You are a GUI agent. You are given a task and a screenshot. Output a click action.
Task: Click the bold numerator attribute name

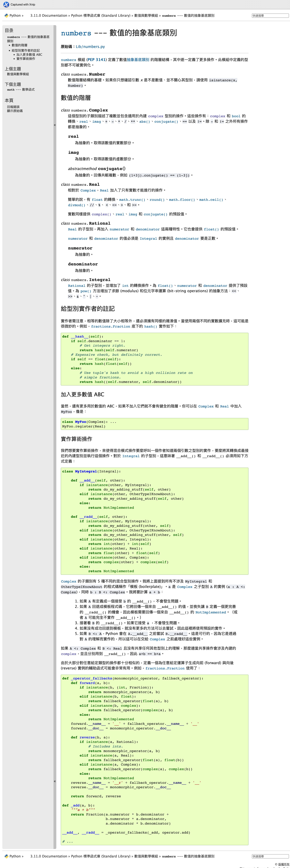[x=80, y=248]
